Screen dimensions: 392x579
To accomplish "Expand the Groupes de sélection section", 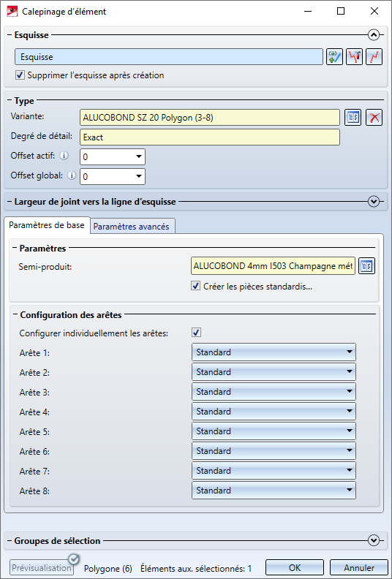I will click(x=374, y=540).
